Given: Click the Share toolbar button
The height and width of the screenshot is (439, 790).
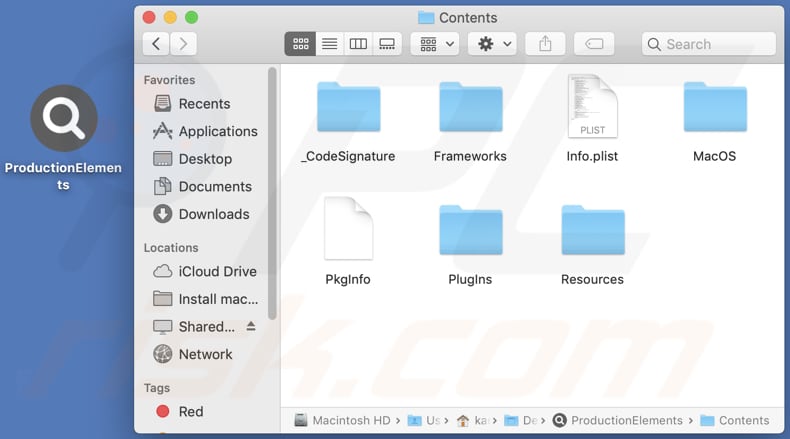Looking at the screenshot, I should pos(545,44).
